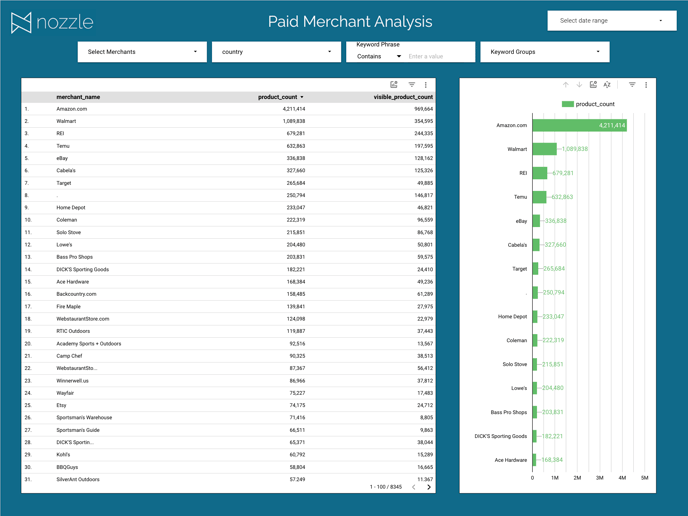
Task: Go to the previous table page
Action: click(413, 487)
